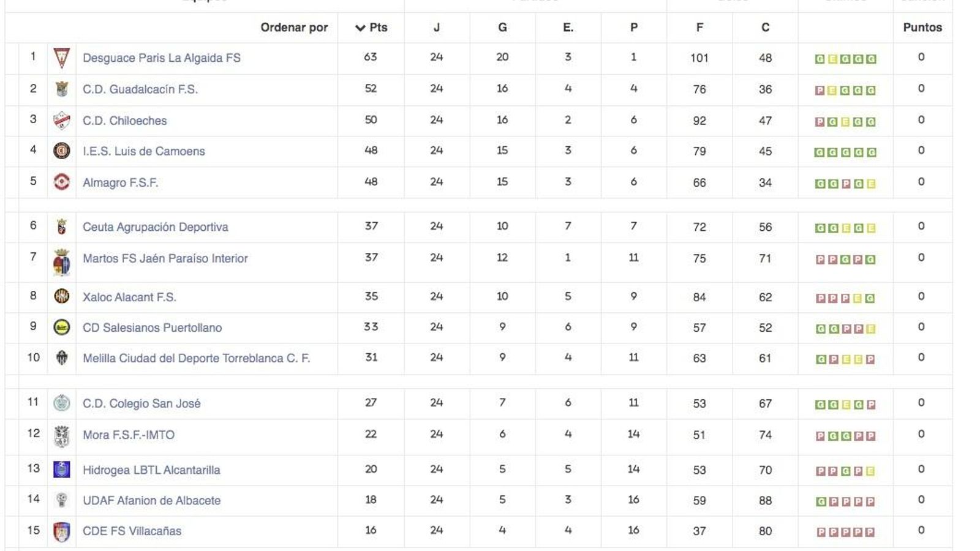Viewport: 980px width, 551px height.
Task: Sort standings by the G column header
Action: coord(502,27)
